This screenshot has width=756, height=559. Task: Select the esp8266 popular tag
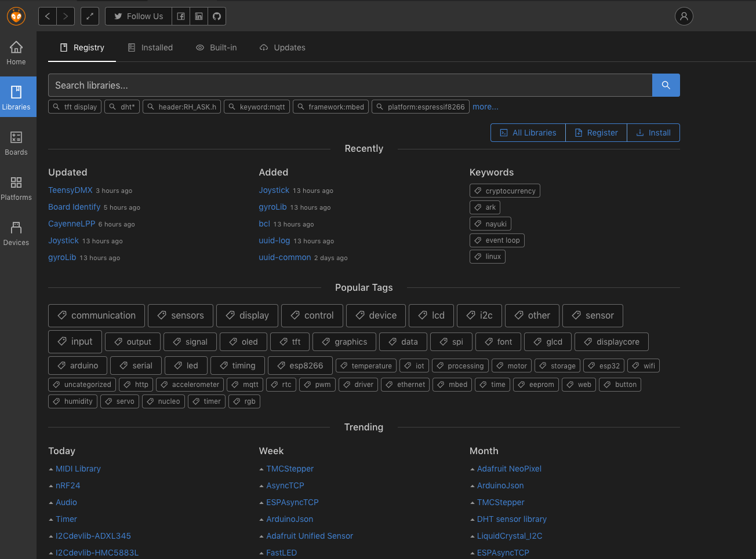[x=300, y=366]
